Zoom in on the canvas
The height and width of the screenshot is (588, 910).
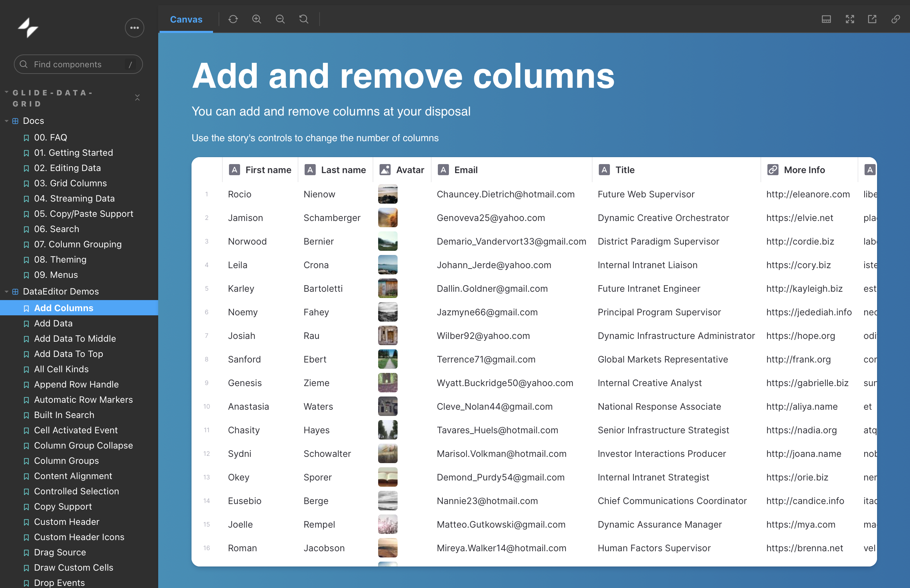pyautogui.click(x=257, y=19)
